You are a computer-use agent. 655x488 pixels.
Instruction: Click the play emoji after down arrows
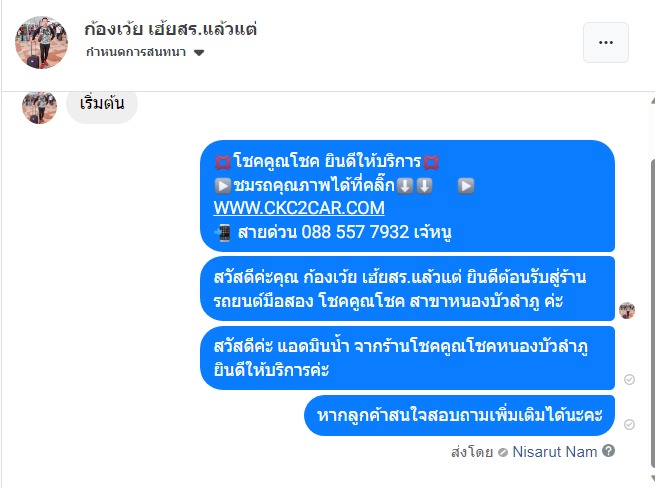coord(466,186)
